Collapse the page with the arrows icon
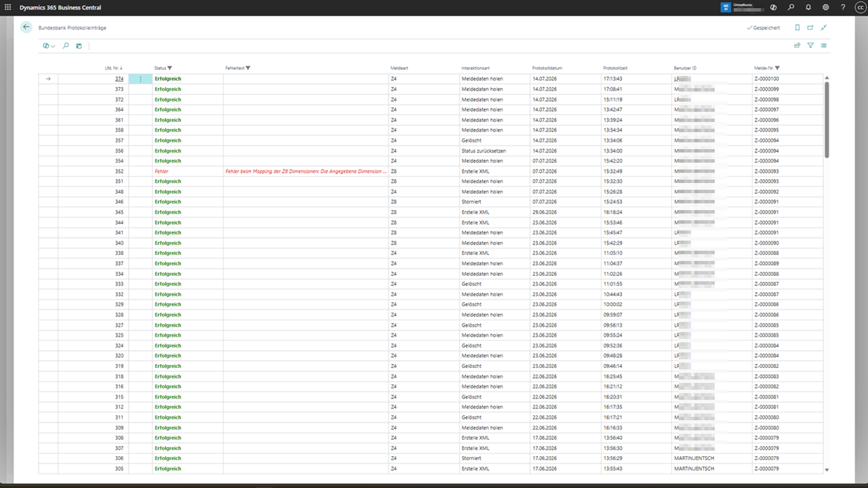Screen dimensions: 868x488 click(x=824, y=28)
